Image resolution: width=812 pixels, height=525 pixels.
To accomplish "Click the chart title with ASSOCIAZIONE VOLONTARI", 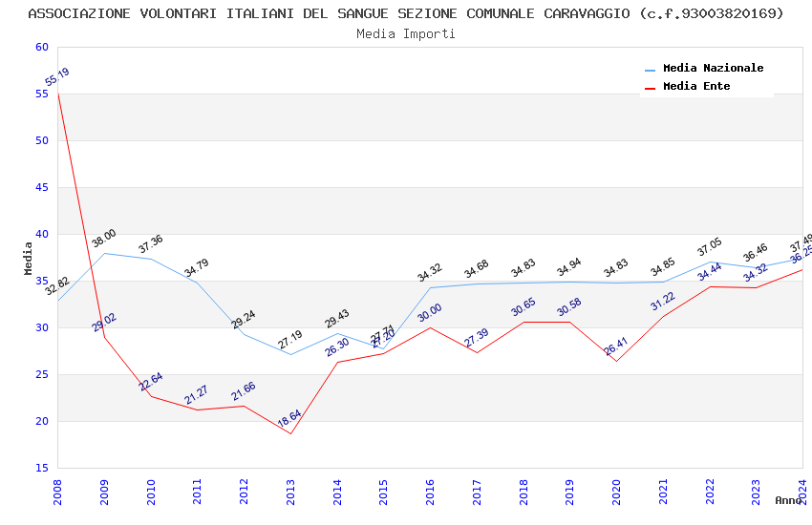I will click(x=406, y=13).
